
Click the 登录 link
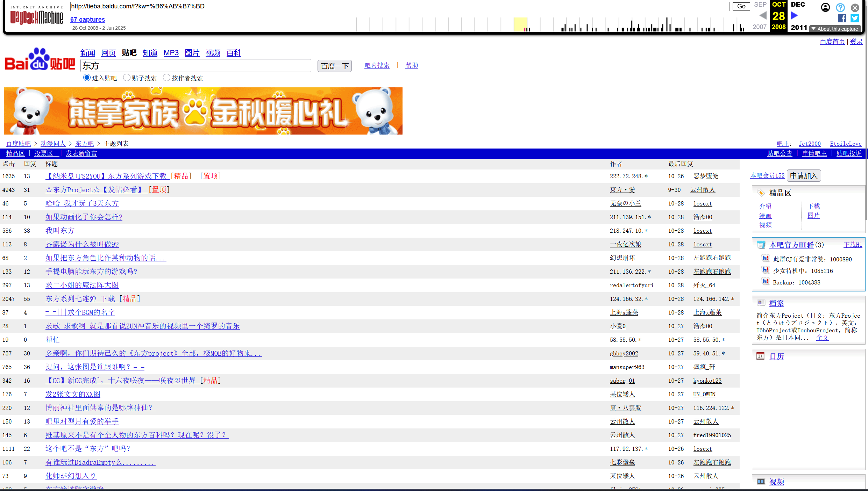click(x=856, y=42)
